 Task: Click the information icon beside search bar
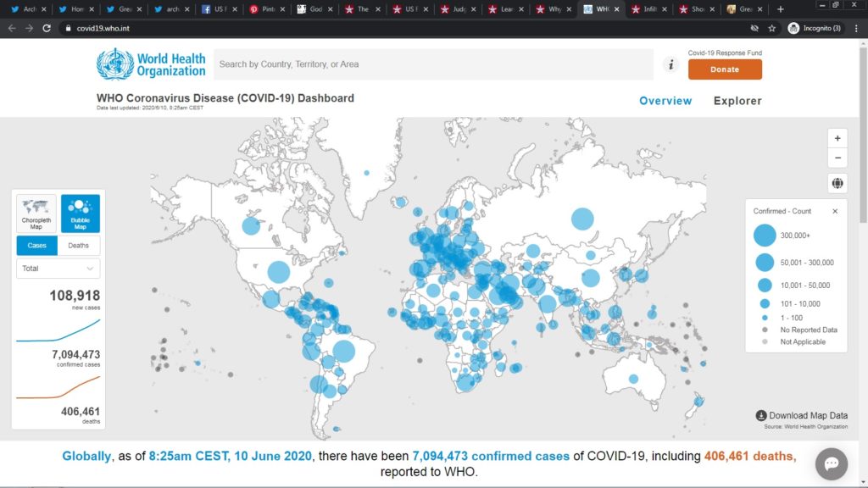(x=671, y=64)
